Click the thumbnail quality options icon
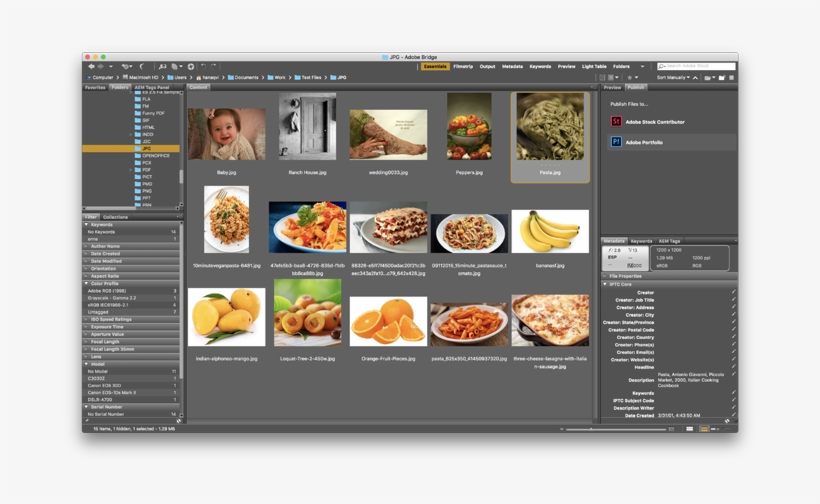Image resolution: width=820 pixels, height=504 pixels. 612,77
